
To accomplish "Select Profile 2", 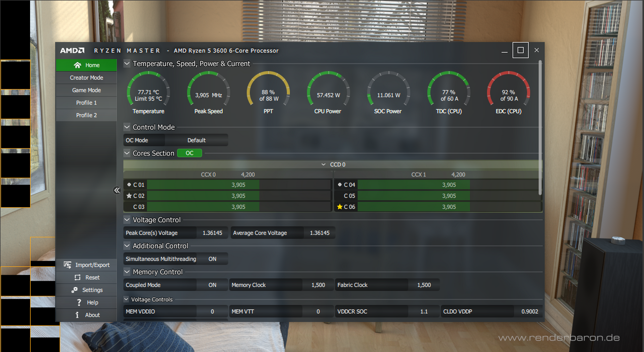I will pyautogui.click(x=86, y=115).
